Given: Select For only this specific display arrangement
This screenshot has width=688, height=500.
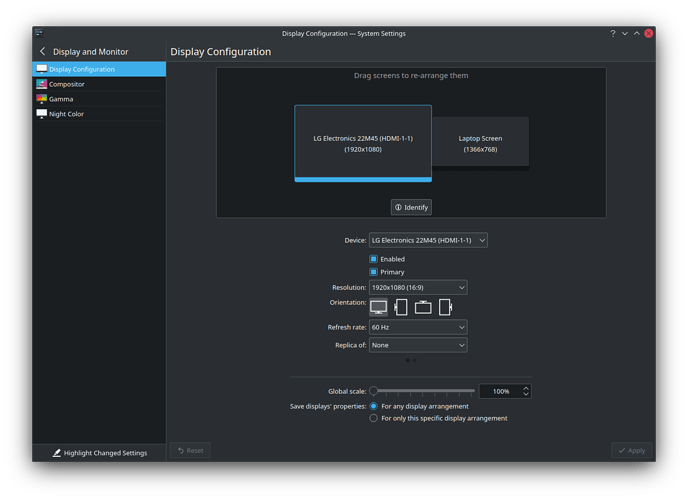Looking at the screenshot, I should tap(374, 418).
